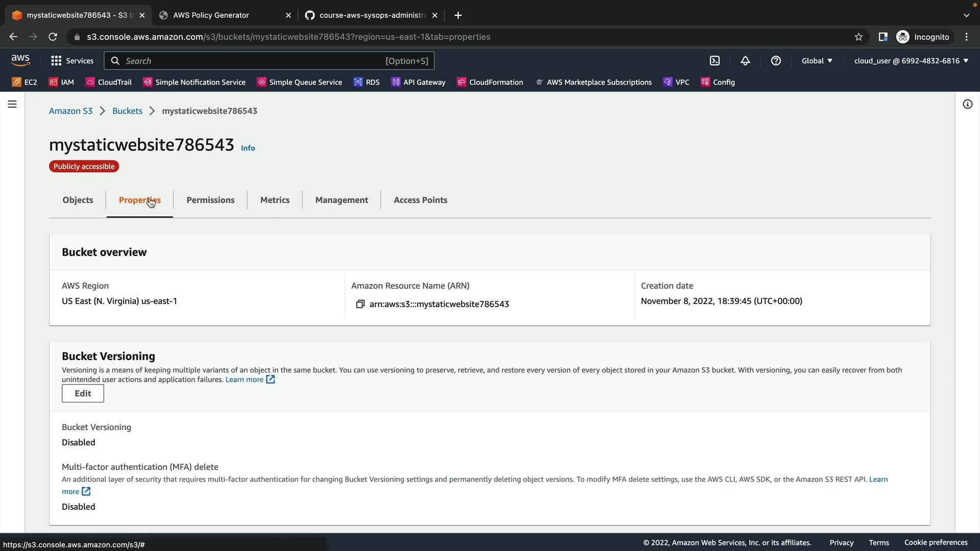Open the help question mark icon
This screenshot has width=980, height=551.
pos(776,61)
